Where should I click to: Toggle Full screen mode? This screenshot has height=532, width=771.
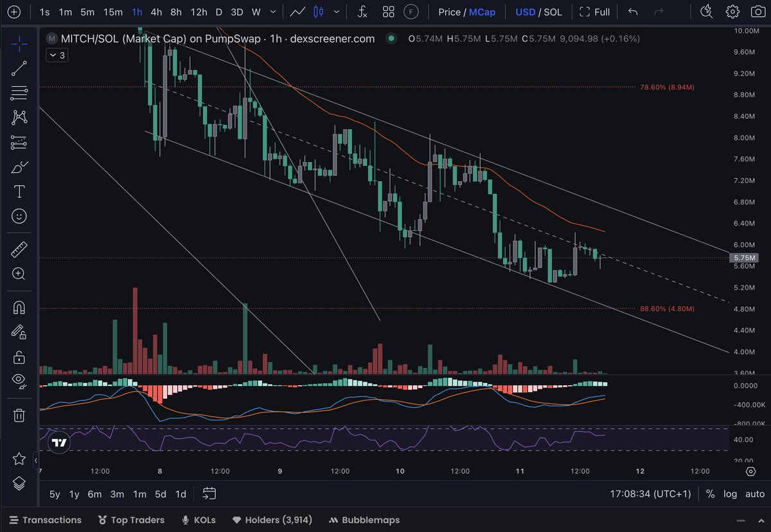[x=594, y=12]
